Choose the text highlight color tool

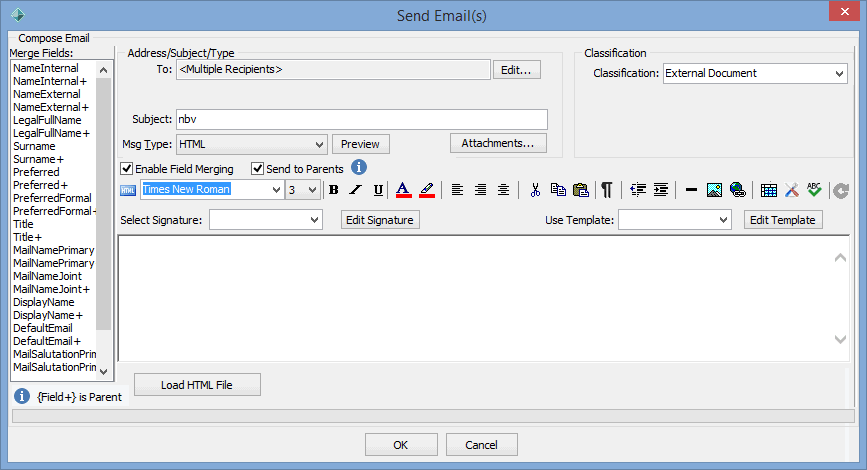(x=427, y=190)
